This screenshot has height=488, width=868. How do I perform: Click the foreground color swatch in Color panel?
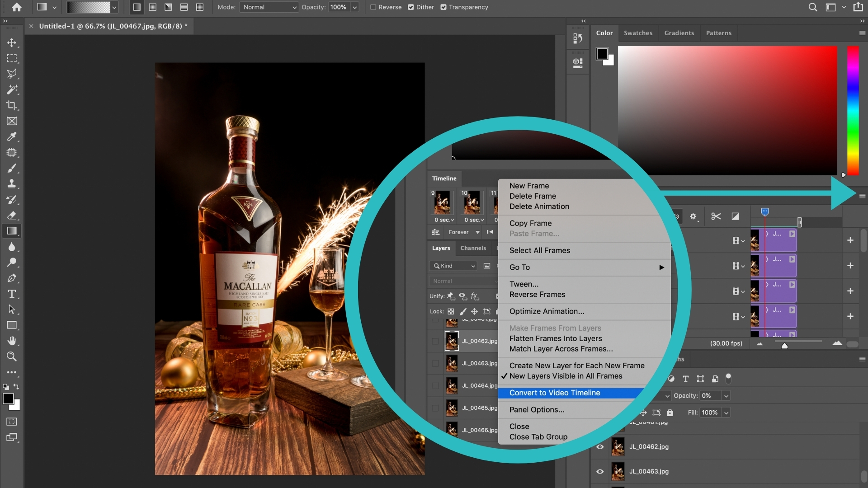tap(602, 54)
